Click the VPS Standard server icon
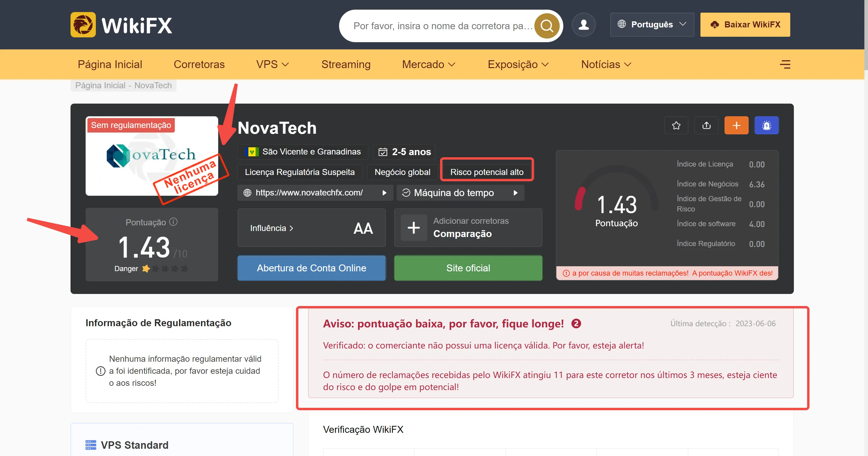The height and width of the screenshot is (456, 868). click(91, 445)
